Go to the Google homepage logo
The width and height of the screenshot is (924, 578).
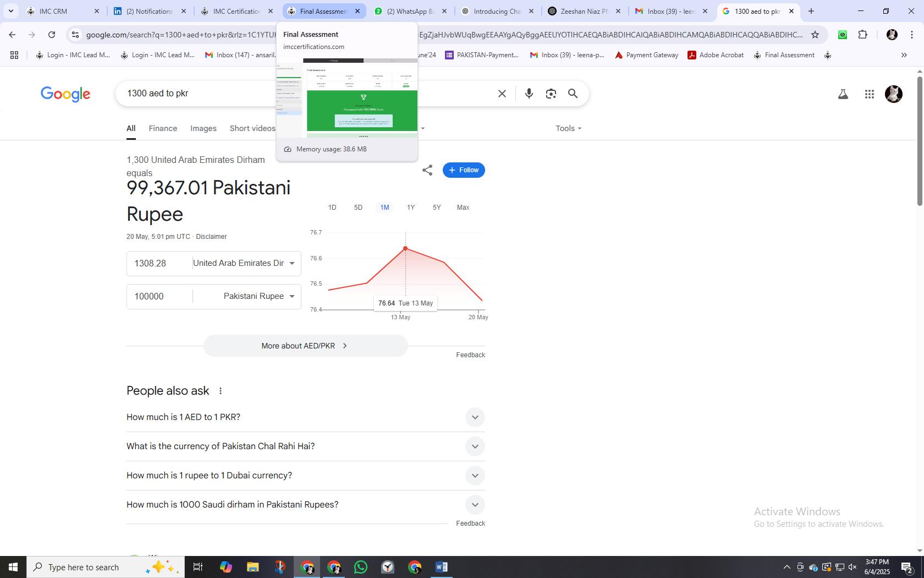click(x=65, y=94)
